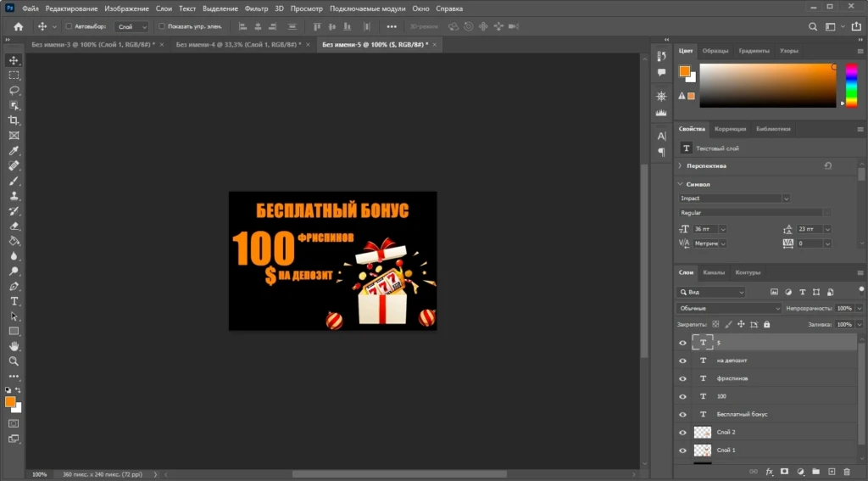Image resolution: width=868 pixels, height=481 pixels.
Task: Click the share/export icon top right
Action: click(x=856, y=26)
